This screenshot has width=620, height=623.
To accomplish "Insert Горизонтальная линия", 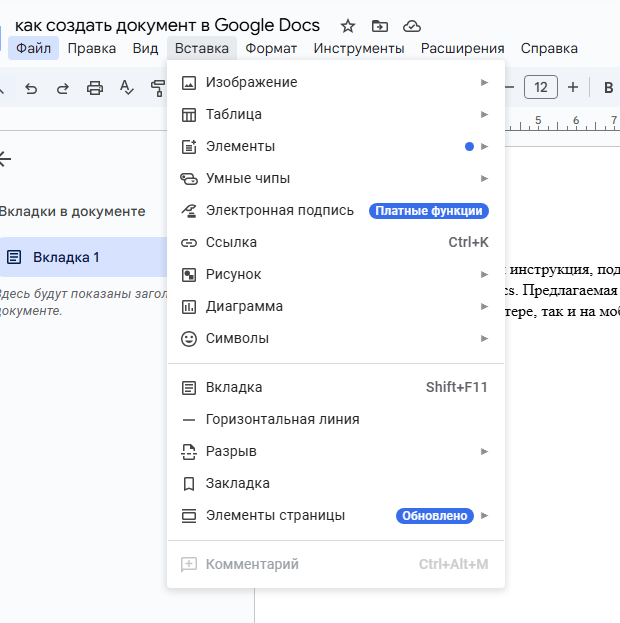I will pos(336,420).
